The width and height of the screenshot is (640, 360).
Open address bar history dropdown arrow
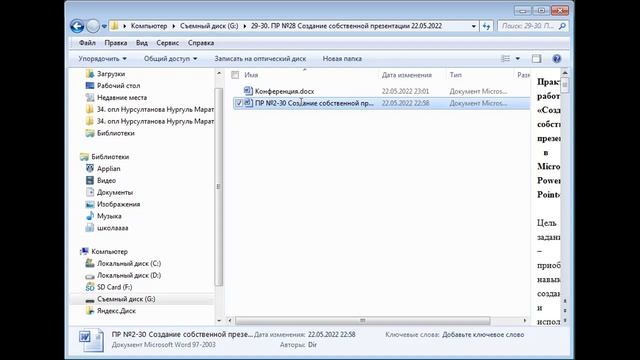coord(473,26)
